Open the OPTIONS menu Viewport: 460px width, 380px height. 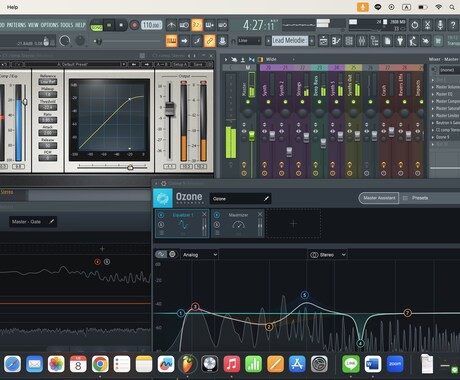pyautogui.click(x=50, y=25)
